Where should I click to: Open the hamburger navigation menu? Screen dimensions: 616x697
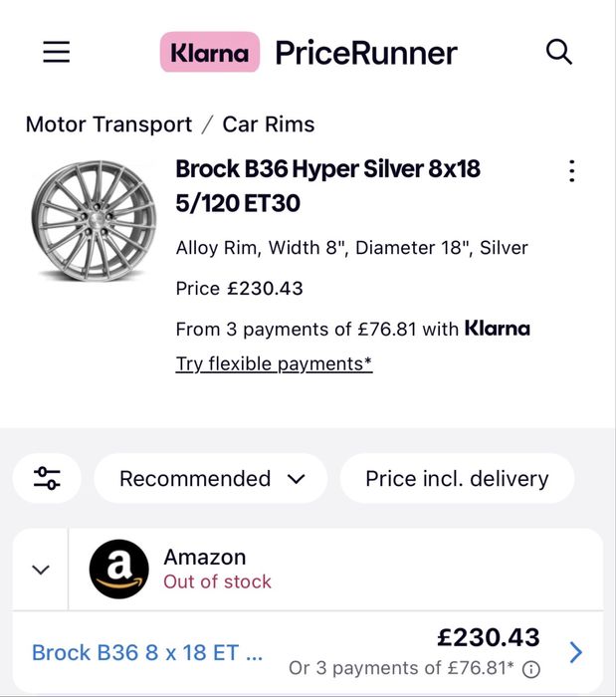pos(57,52)
